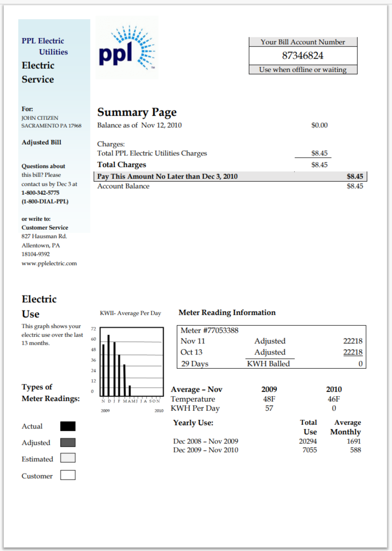Click bill account number 87346824

click(x=303, y=56)
